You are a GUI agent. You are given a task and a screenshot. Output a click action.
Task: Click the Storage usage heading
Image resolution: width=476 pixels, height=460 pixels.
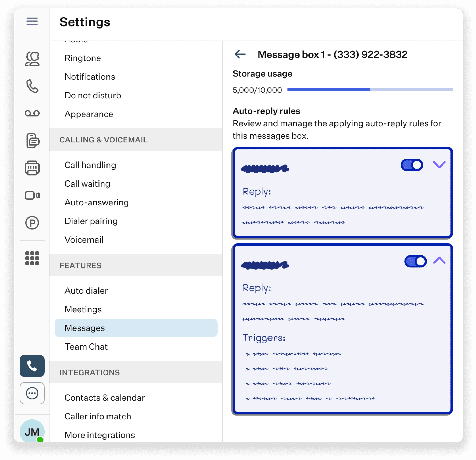[x=263, y=74]
